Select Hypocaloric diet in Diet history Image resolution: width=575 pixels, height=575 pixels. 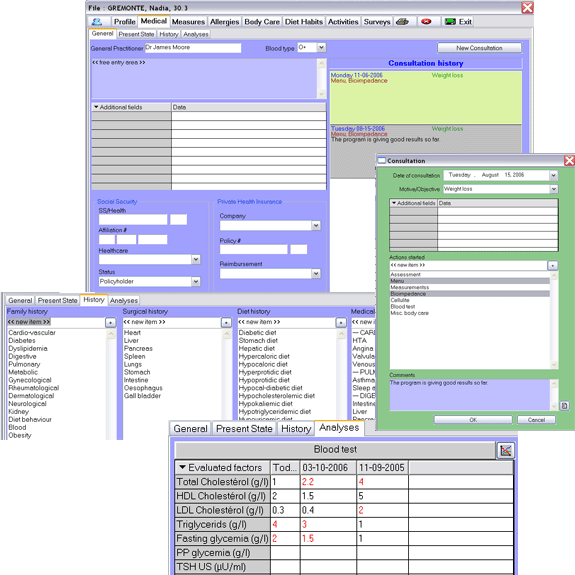[263, 364]
